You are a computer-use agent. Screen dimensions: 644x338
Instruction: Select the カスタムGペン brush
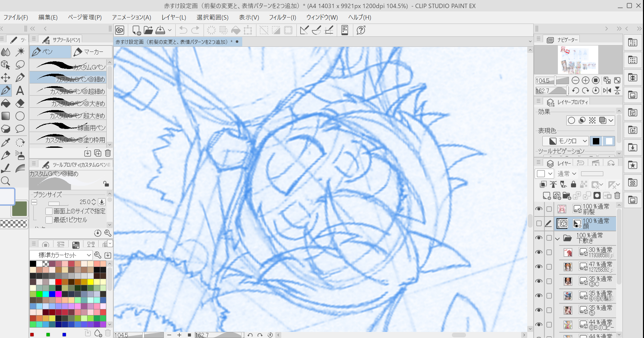[x=68, y=66]
